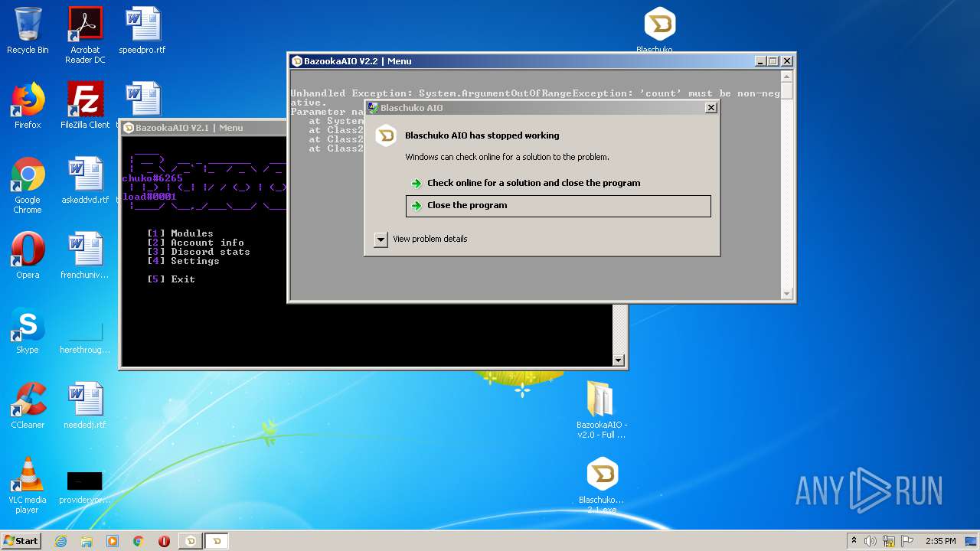Click [1] Modules in V2.1 console

pos(181,233)
